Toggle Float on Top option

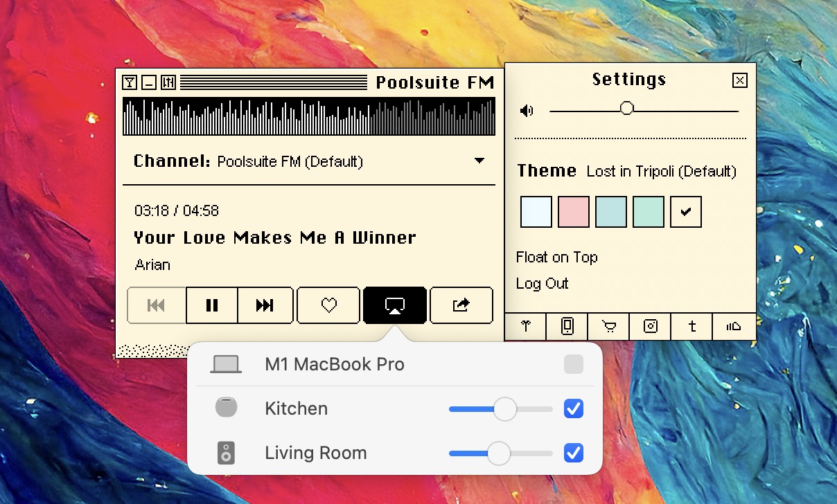(556, 258)
